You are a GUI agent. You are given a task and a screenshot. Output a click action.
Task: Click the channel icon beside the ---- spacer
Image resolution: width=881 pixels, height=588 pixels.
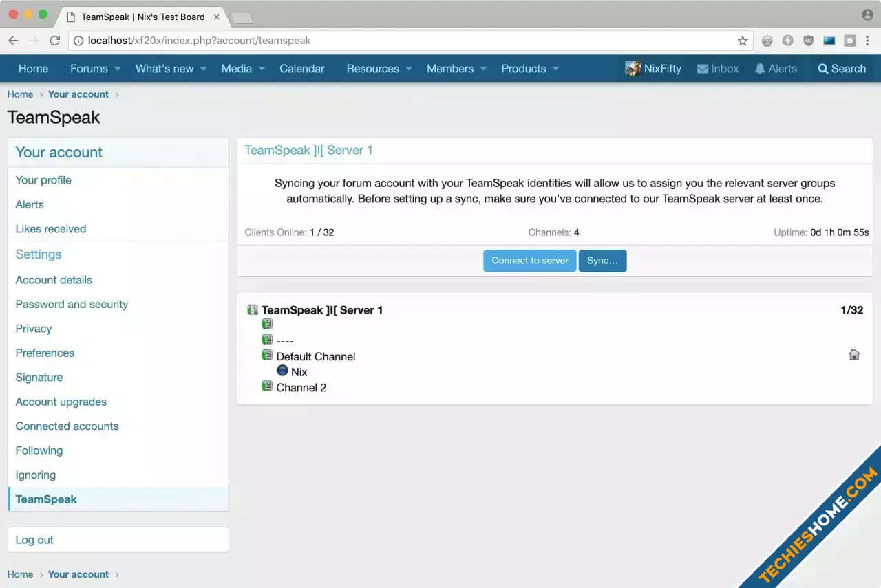267,339
